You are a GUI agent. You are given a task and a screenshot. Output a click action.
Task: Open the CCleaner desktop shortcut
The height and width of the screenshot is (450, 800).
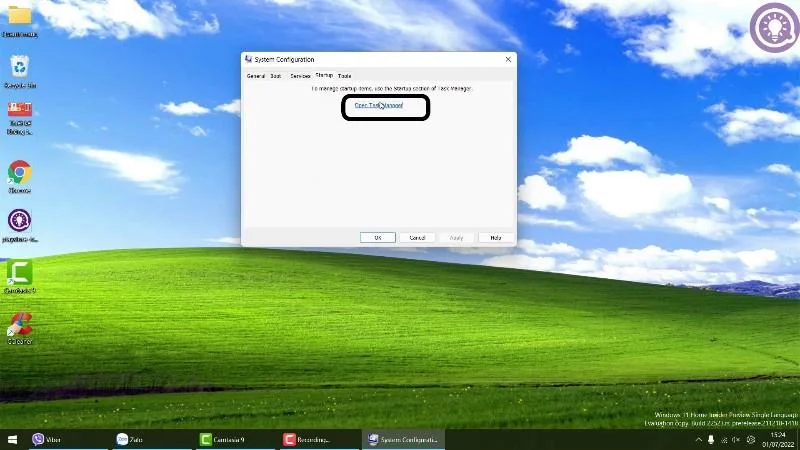click(19, 324)
